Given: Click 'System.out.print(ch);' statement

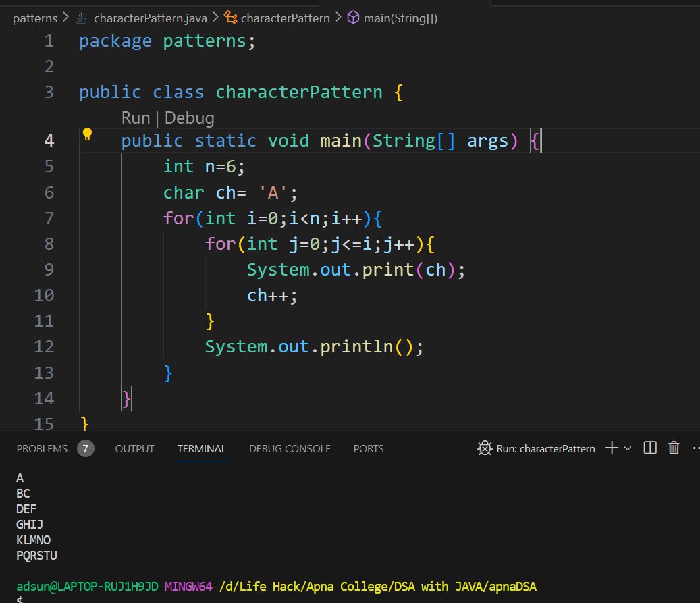Looking at the screenshot, I should click(x=356, y=270).
